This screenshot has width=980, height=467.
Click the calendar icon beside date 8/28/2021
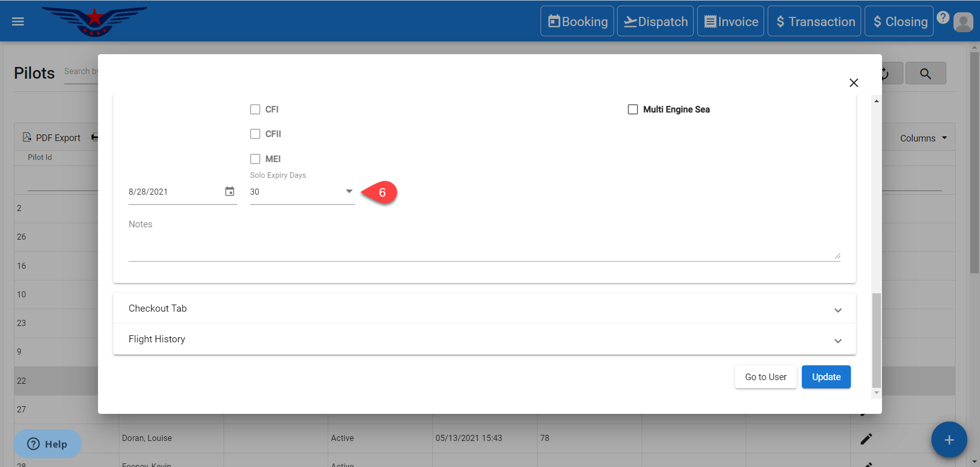pyautogui.click(x=230, y=192)
